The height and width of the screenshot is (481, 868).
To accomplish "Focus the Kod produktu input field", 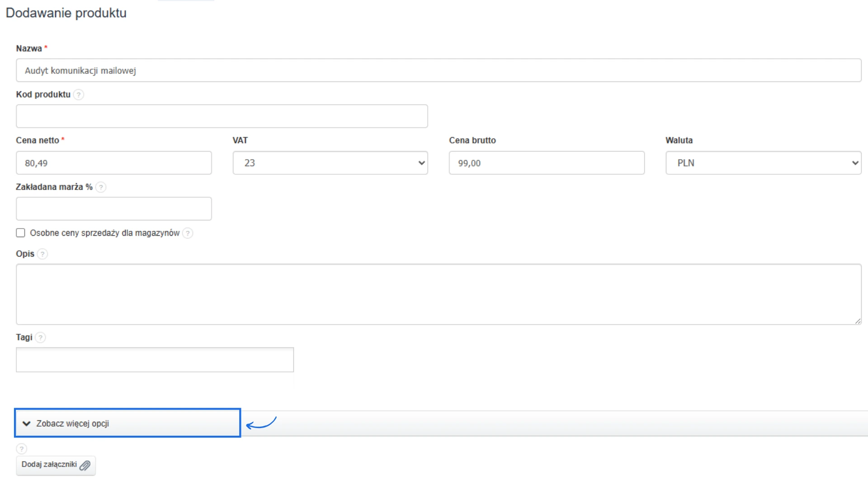I will pyautogui.click(x=222, y=116).
